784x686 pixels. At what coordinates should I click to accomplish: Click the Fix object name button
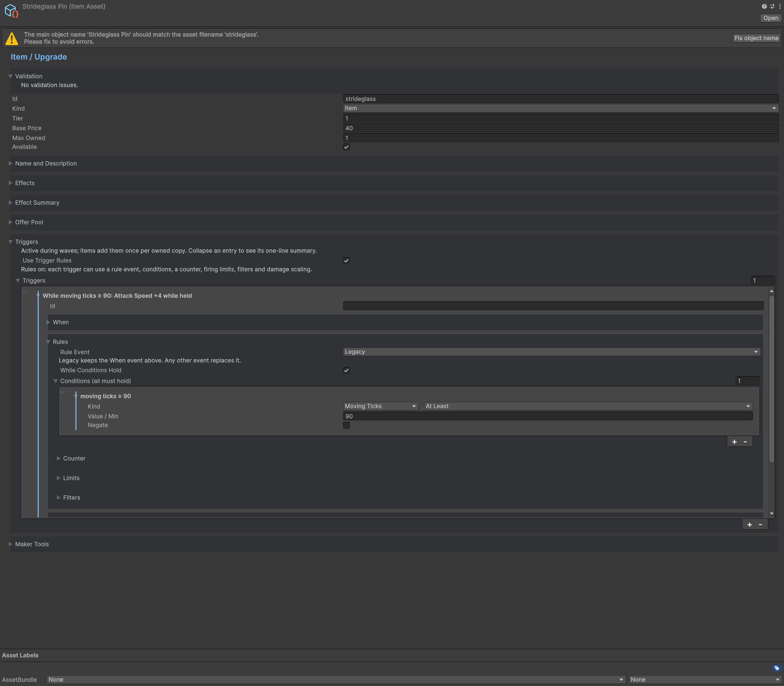[756, 38]
